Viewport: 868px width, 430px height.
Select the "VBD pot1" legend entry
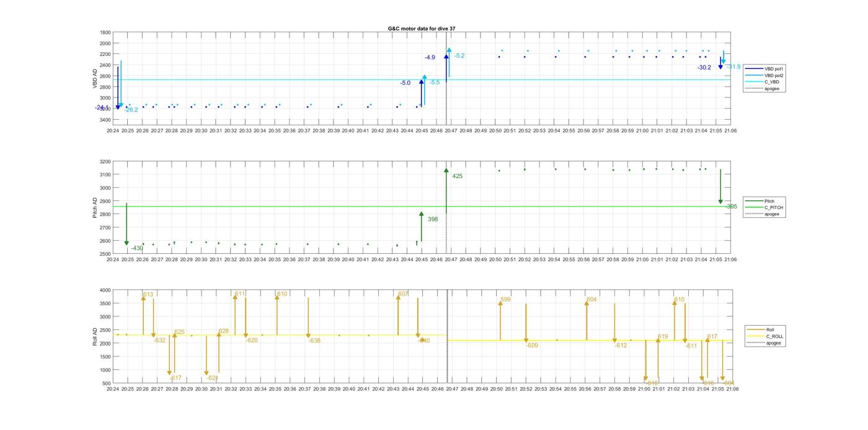pos(765,68)
